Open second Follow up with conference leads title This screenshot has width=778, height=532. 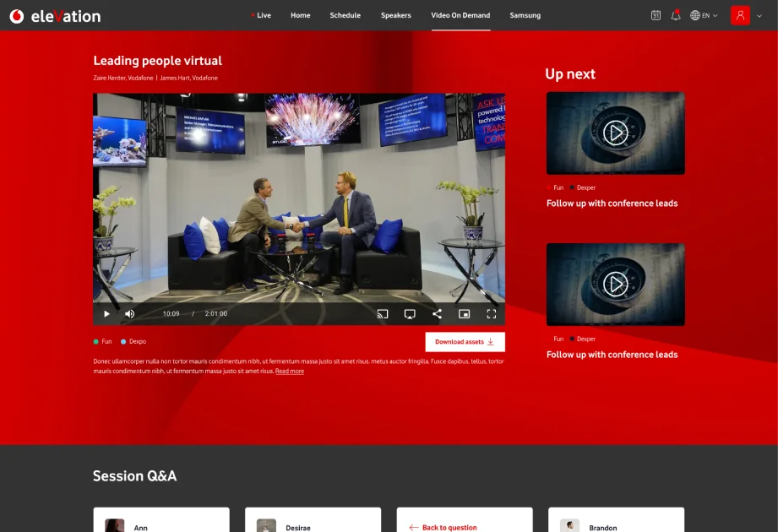click(x=612, y=355)
